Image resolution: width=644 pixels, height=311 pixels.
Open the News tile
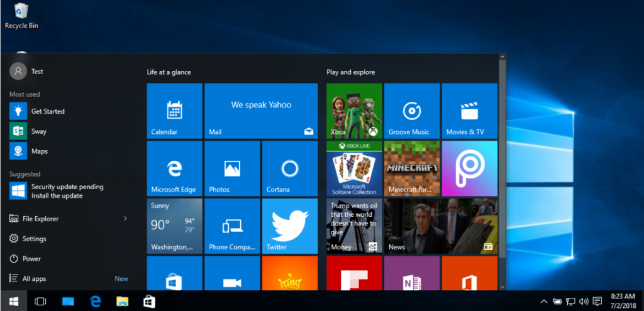(x=441, y=226)
